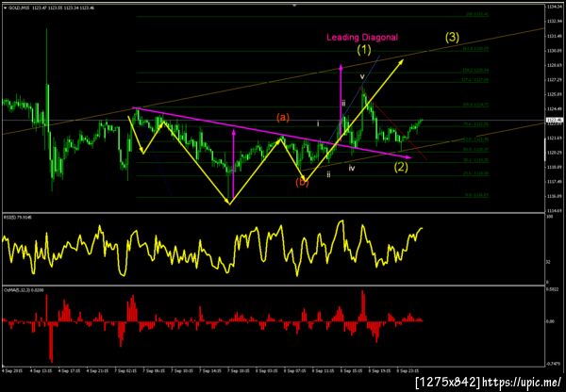Select the white 'ii' sub-wave label
The image size is (566, 392).
[x=328, y=175]
